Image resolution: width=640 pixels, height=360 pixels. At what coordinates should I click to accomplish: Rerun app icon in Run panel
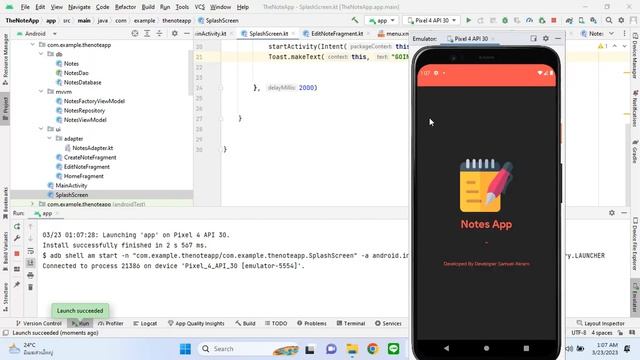click(x=17, y=226)
